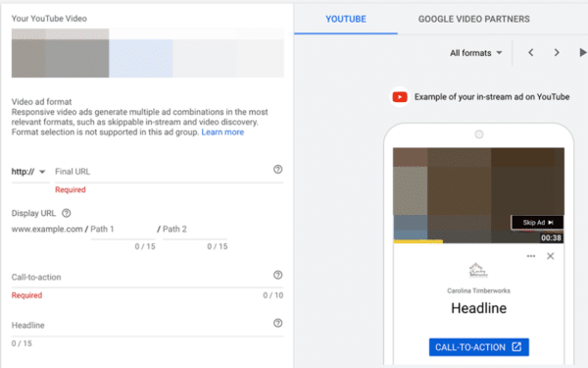
Task: Click the yellow video progress bar
Action: (x=418, y=241)
